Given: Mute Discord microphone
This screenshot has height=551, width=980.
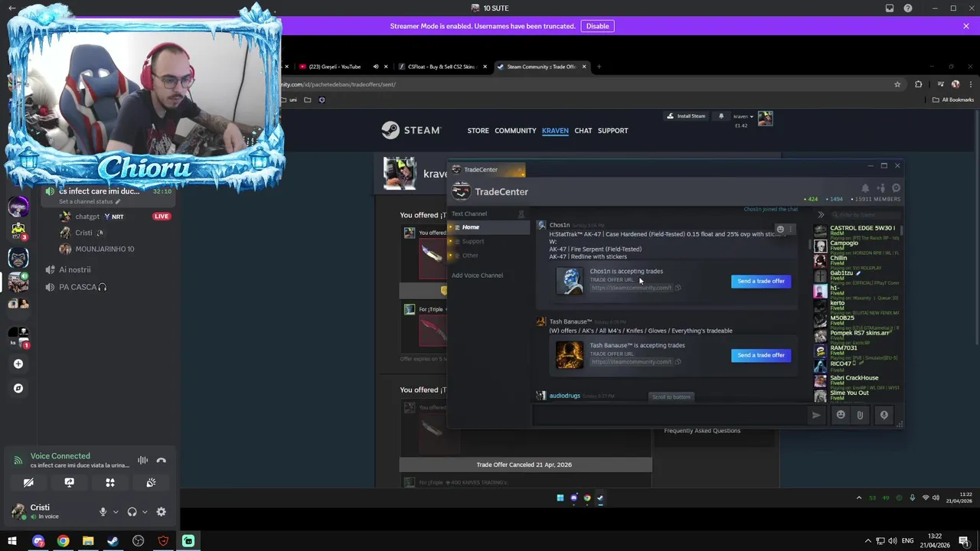Looking at the screenshot, I should coord(103,512).
